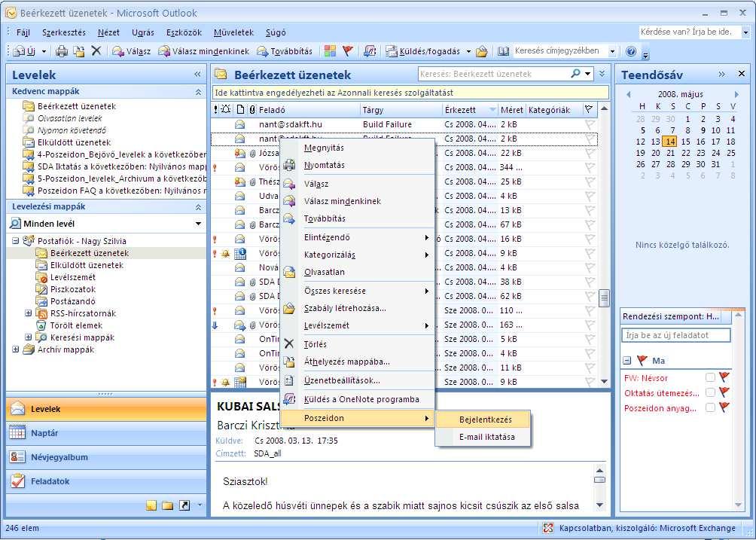Select the Piszkozatok folder
This screenshot has width=756, height=540.
coord(73,289)
